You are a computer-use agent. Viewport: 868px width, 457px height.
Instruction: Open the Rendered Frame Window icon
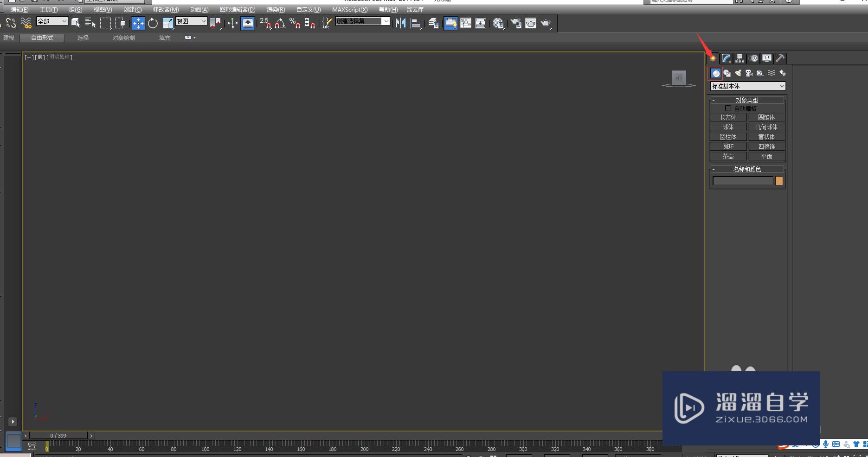point(531,23)
